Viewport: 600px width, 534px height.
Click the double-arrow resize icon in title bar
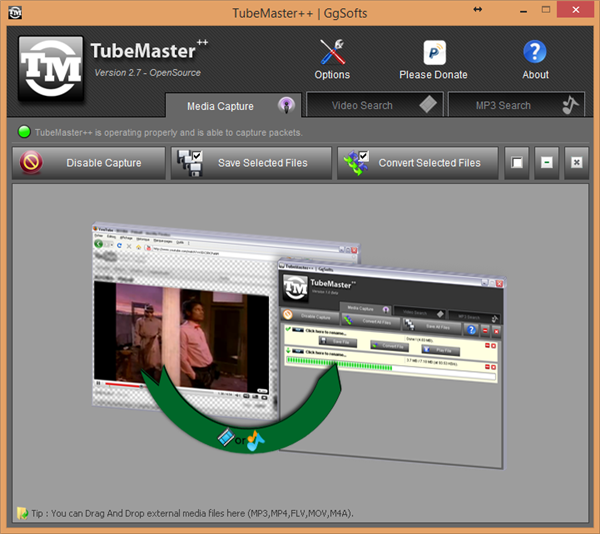click(478, 9)
